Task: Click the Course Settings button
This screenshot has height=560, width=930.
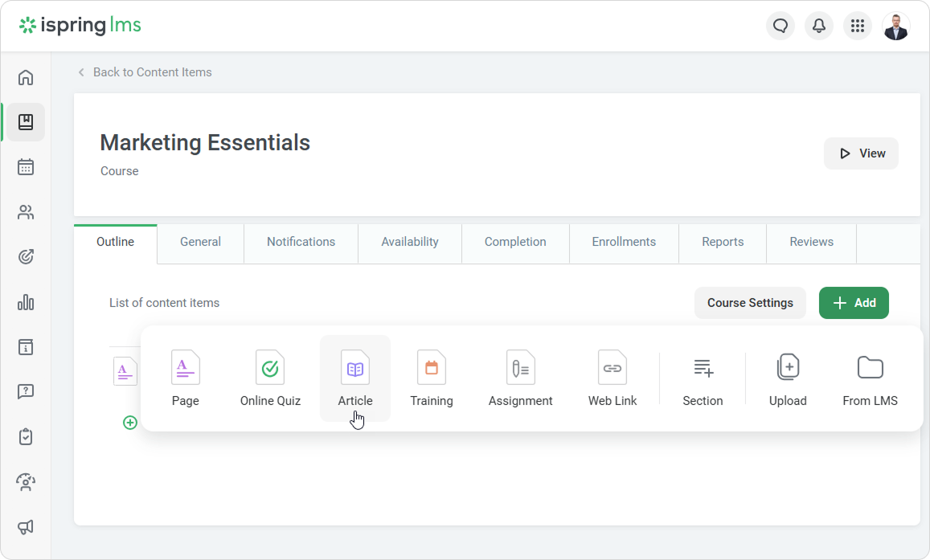Action: click(x=750, y=303)
